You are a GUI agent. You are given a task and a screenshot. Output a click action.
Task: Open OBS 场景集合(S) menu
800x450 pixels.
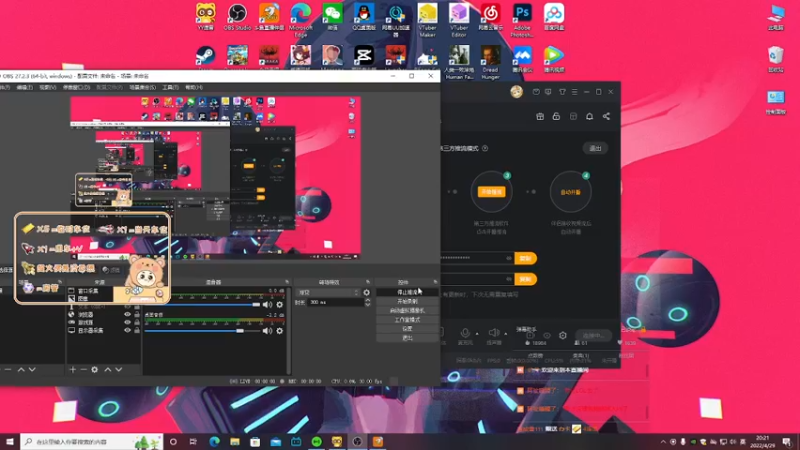(x=142, y=87)
